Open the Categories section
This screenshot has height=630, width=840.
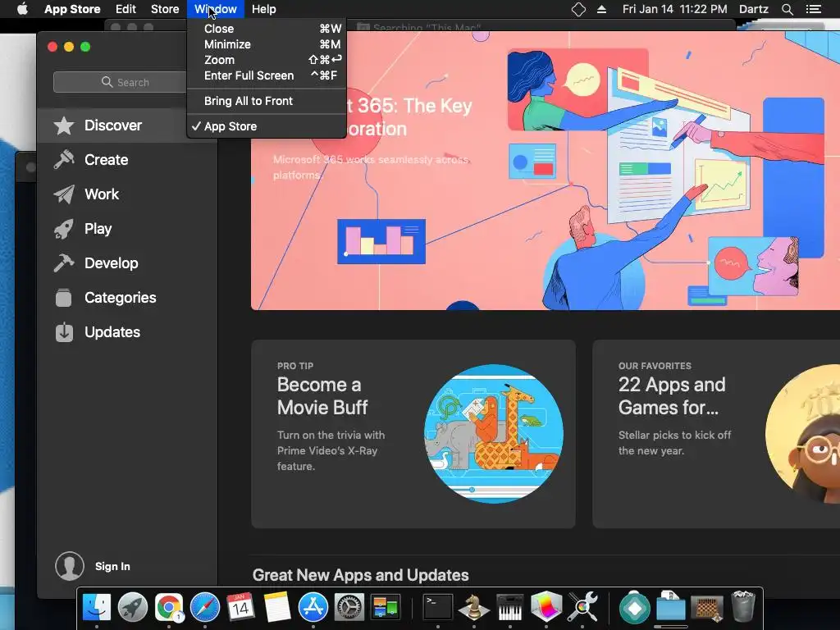[127, 297]
